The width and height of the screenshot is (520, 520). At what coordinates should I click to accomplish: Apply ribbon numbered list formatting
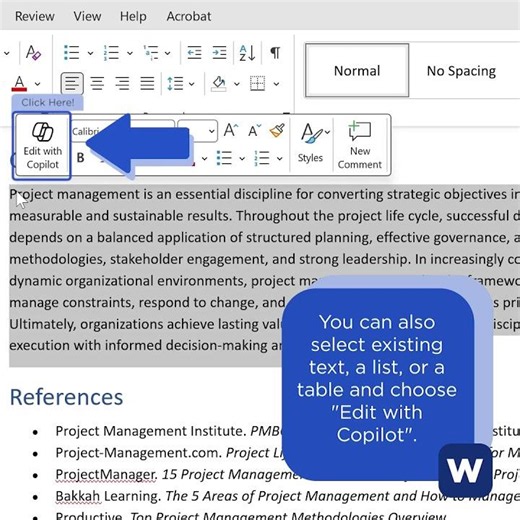point(111,53)
